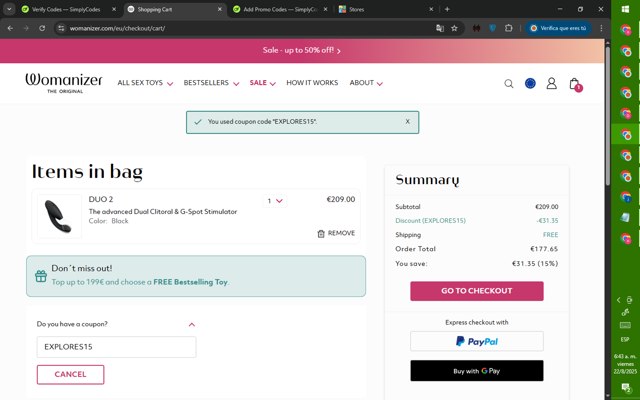
Task: Open the shopping bag icon
Action: click(x=575, y=84)
